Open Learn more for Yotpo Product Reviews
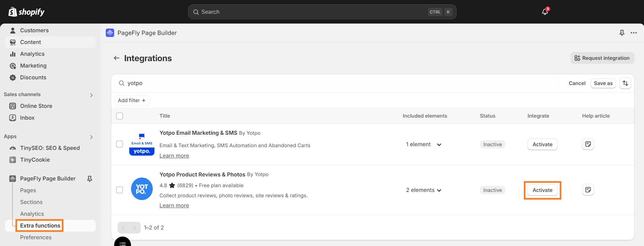644x246 pixels. (174, 205)
